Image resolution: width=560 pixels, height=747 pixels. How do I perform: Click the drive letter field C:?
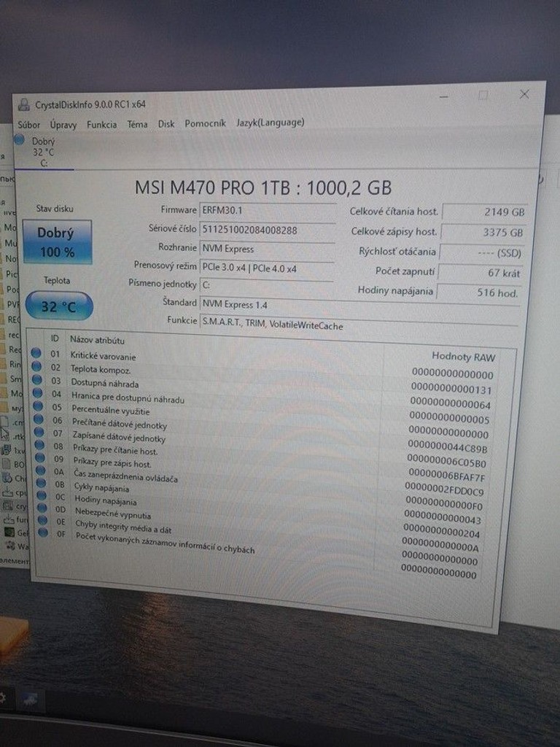coord(265,285)
